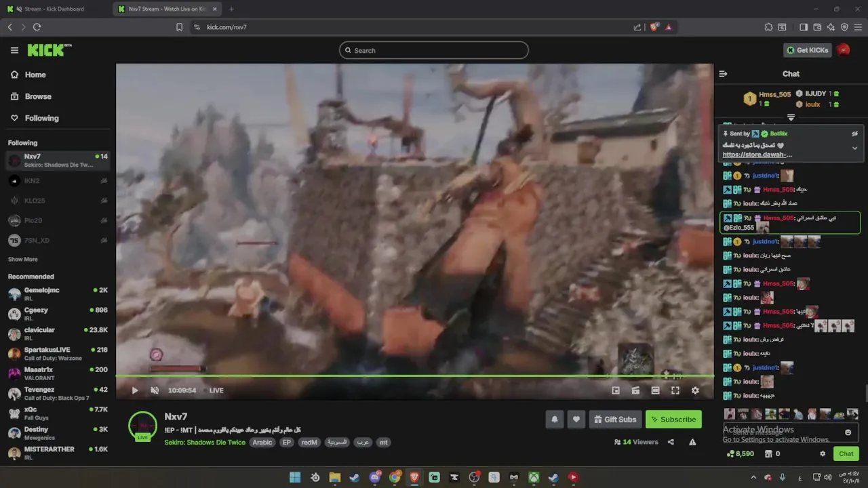Subscribe to Nxv7
This screenshot has width=868, height=488.
(673, 420)
